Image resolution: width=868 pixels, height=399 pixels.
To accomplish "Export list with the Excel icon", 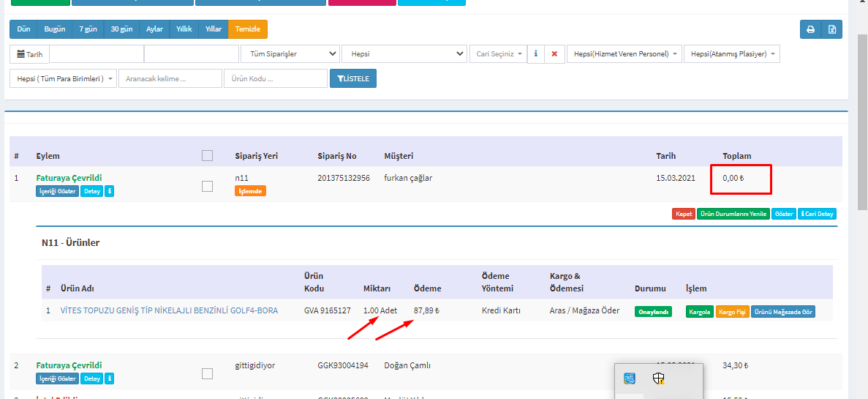I will 832,29.
